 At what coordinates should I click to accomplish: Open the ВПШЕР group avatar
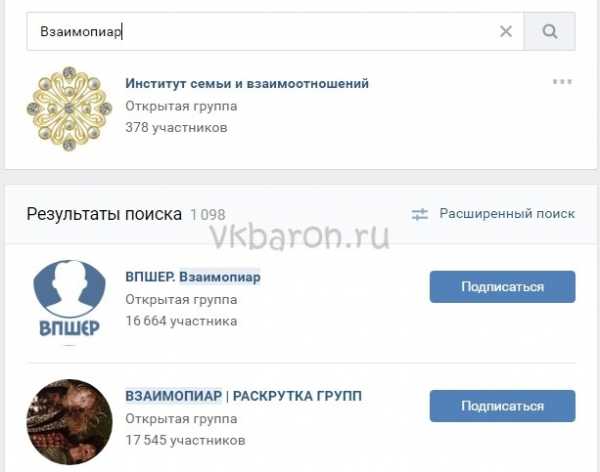[69, 301]
